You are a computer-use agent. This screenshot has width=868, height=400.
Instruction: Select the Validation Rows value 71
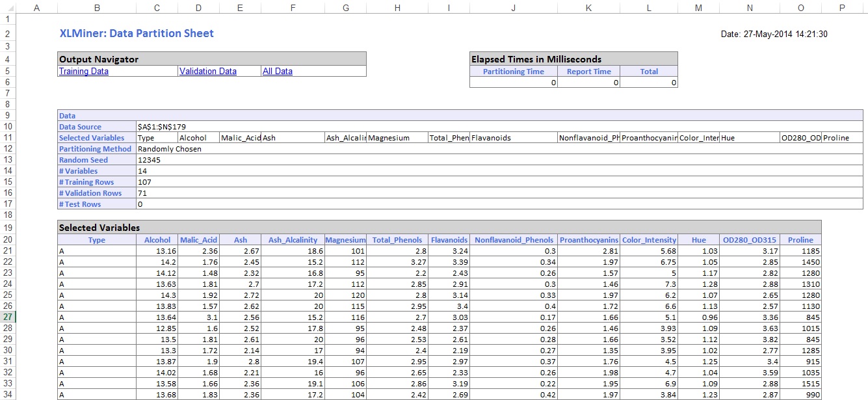click(142, 193)
